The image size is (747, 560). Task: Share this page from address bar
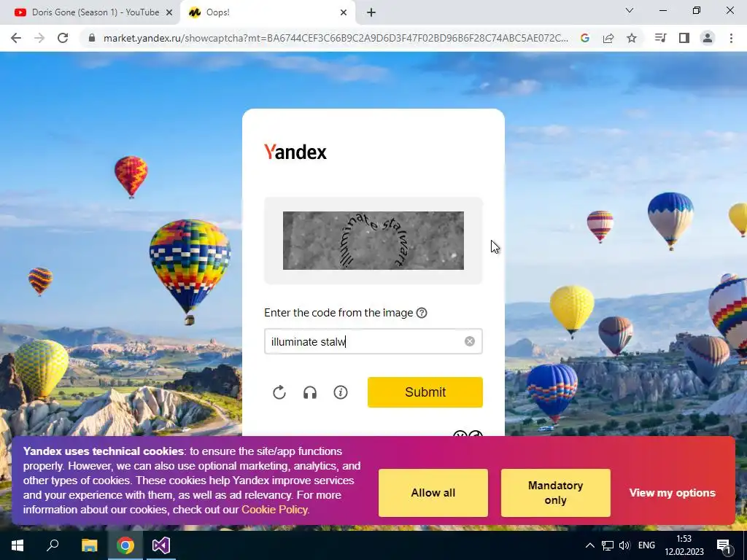608,38
